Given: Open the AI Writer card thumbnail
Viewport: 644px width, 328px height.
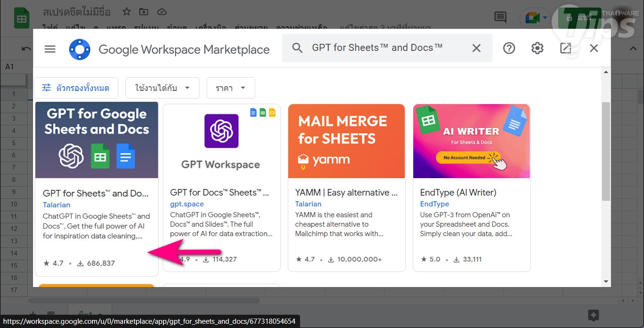Looking at the screenshot, I should [472, 141].
